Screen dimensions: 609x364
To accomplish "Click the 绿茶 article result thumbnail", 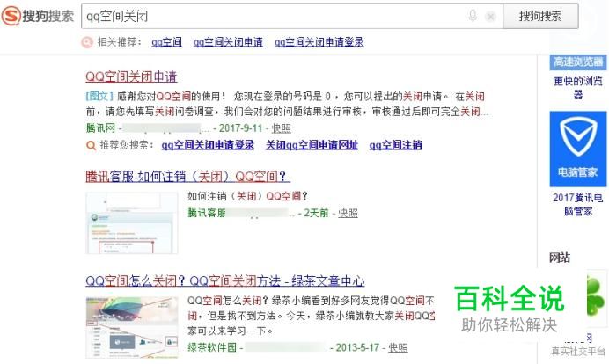I will pyautogui.click(x=132, y=327).
